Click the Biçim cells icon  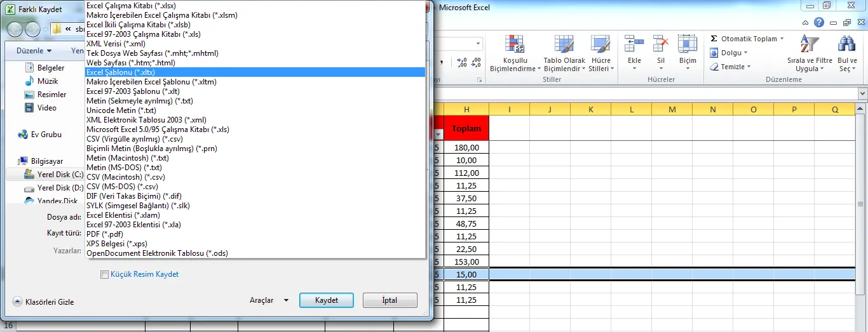point(688,44)
